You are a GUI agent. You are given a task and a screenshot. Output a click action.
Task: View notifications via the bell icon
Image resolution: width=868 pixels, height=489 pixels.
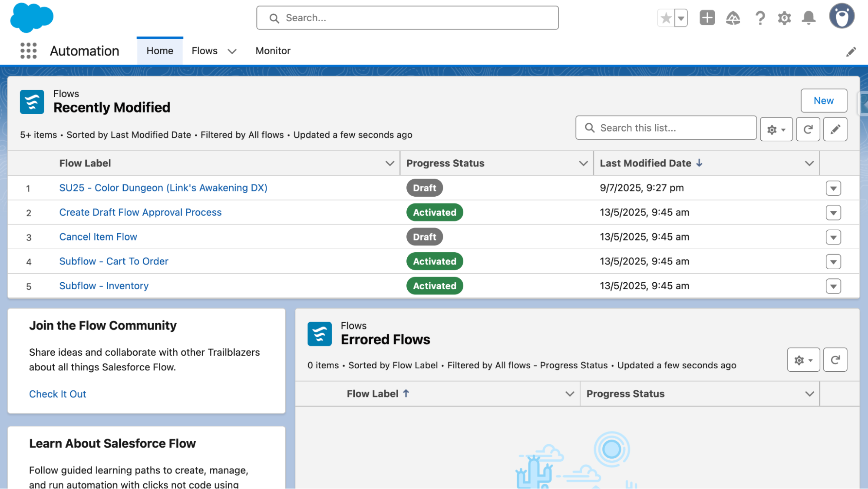pyautogui.click(x=809, y=18)
